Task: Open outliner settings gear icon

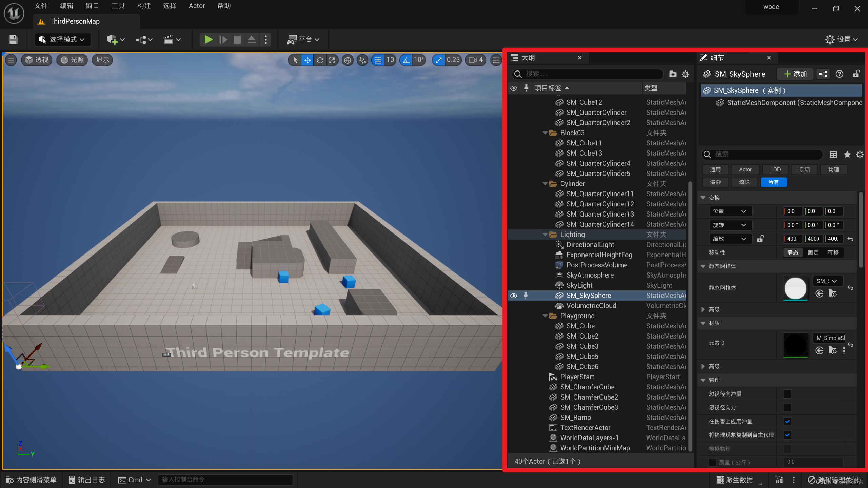Action: [685, 74]
